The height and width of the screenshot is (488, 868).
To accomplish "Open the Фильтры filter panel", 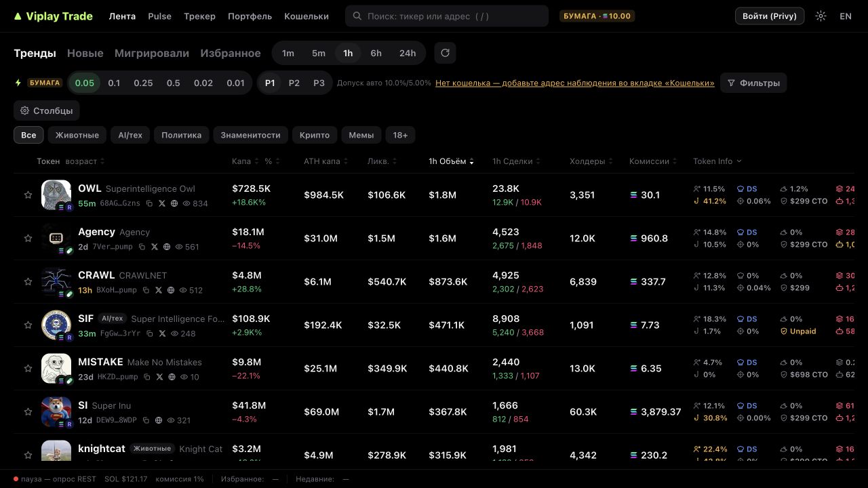I will pyautogui.click(x=753, y=83).
